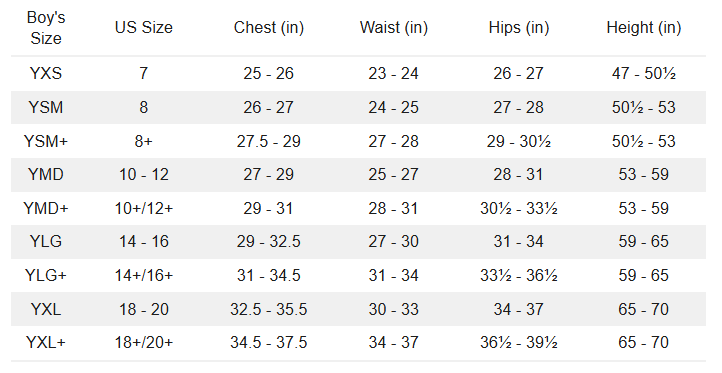This screenshot has width=722, height=373.
Task: Select waist value 23 - 24
Action: (x=394, y=73)
